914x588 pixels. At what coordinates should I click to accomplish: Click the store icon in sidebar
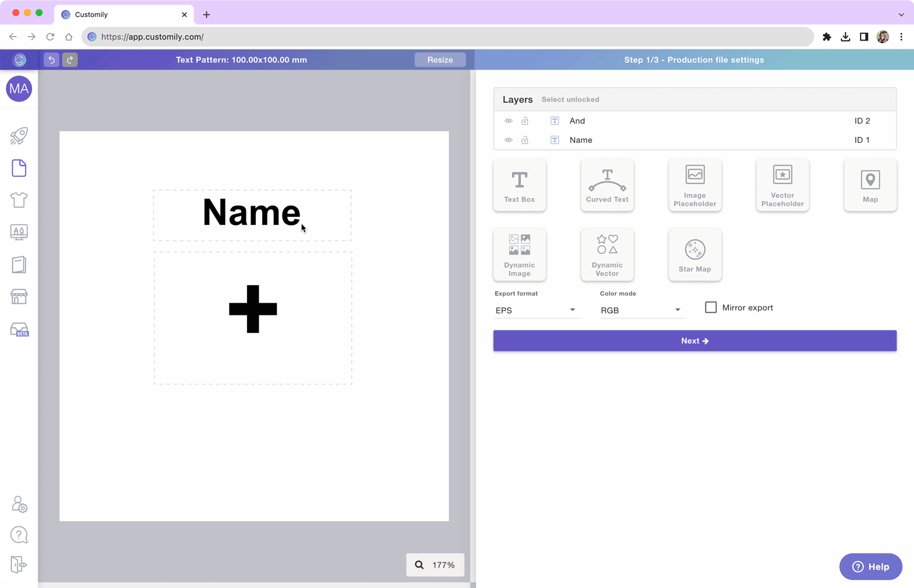coord(19,297)
